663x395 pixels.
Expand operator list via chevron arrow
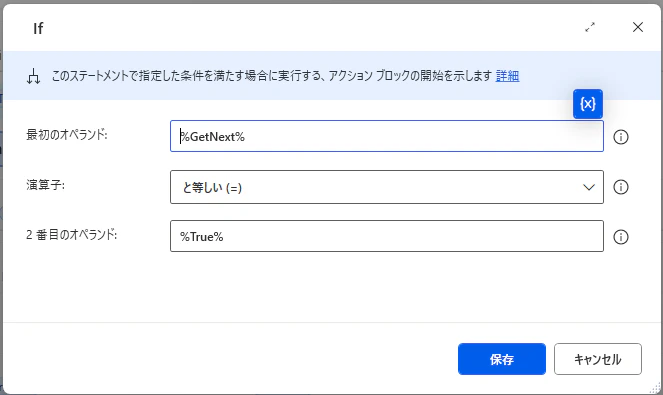pos(589,187)
